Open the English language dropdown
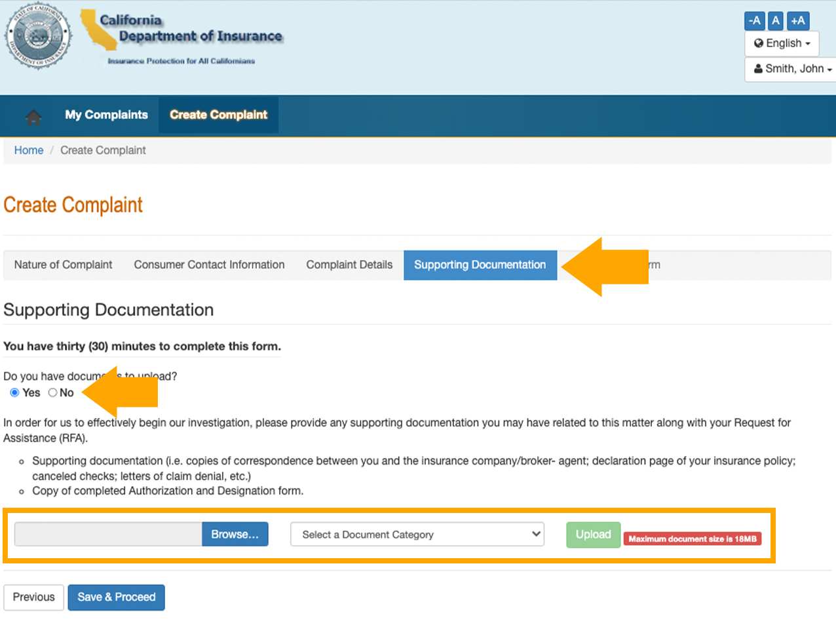The height and width of the screenshot is (644, 836). click(x=782, y=43)
